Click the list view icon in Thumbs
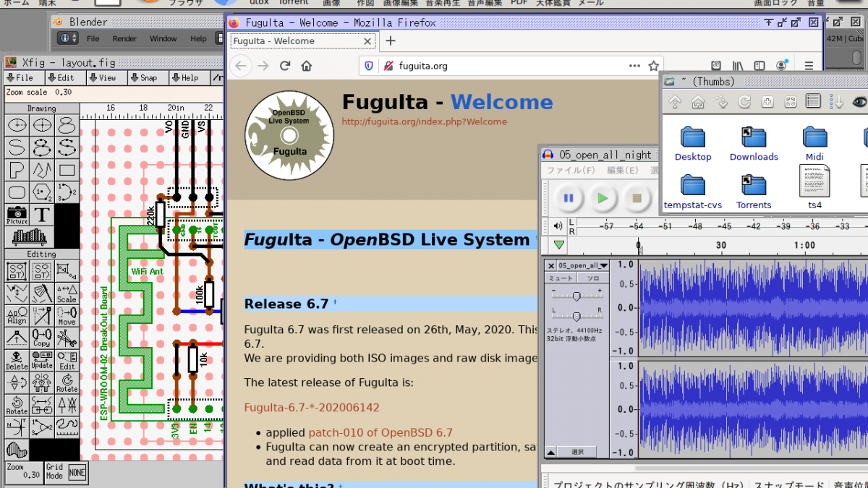Screen dimensions: 868x488 813,102
